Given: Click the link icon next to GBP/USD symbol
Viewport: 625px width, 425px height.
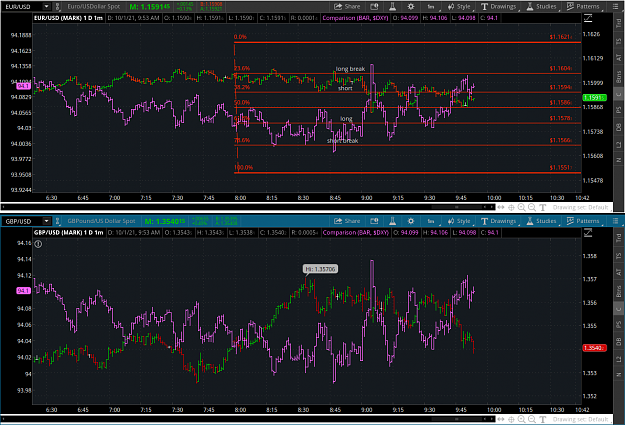Looking at the screenshot, I should click(57, 221).
